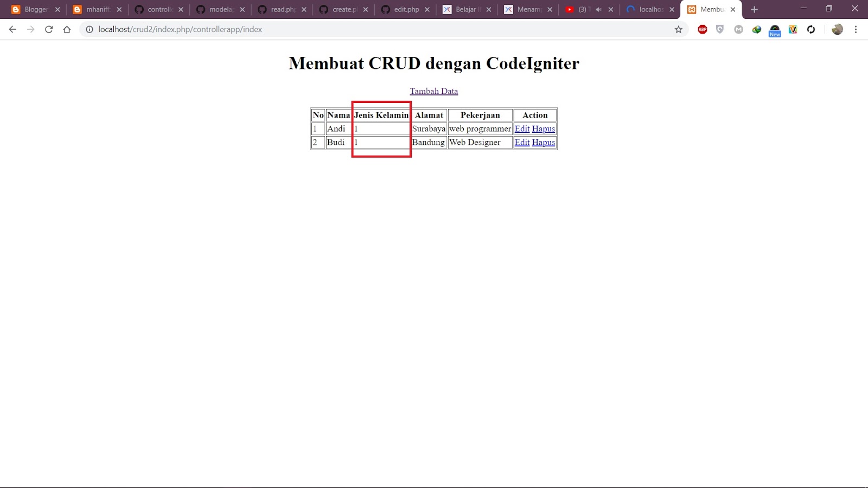This screenshot has width=868, height=488.
Task: Go back using the back arrow
Action: tap(12, 29)
